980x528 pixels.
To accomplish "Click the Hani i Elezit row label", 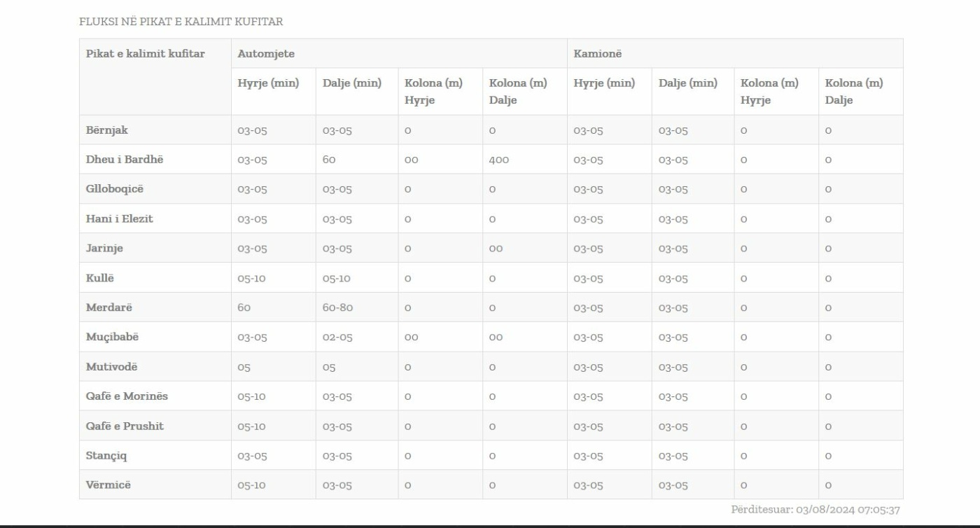I will point(119,218).
